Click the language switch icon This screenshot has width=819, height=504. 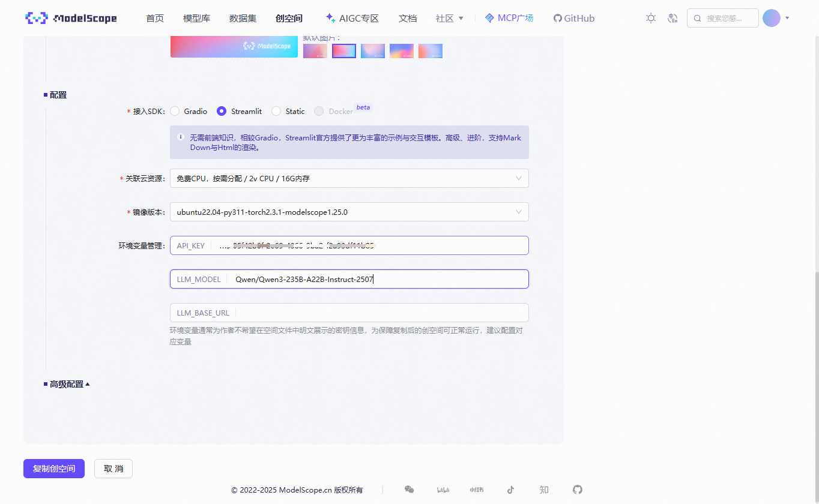(672, 18)
